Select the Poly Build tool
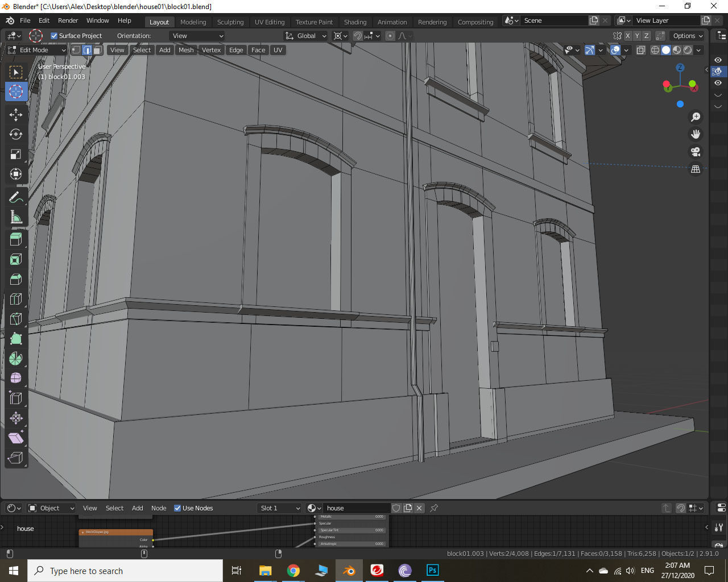This screenshot has width=728, height=582. (x=16, y=339)
